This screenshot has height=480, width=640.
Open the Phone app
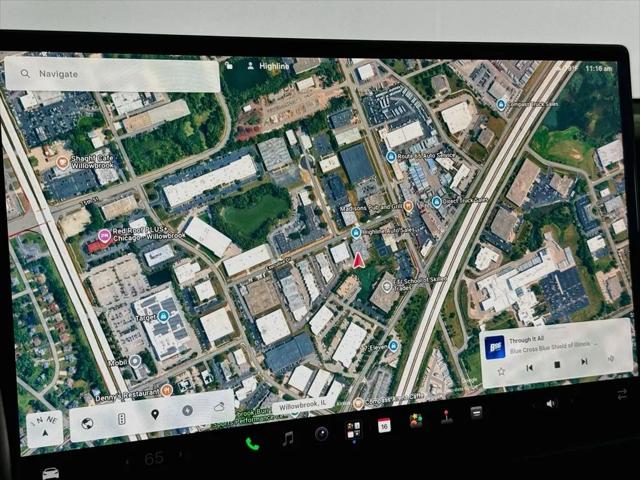tap(253, 444)
